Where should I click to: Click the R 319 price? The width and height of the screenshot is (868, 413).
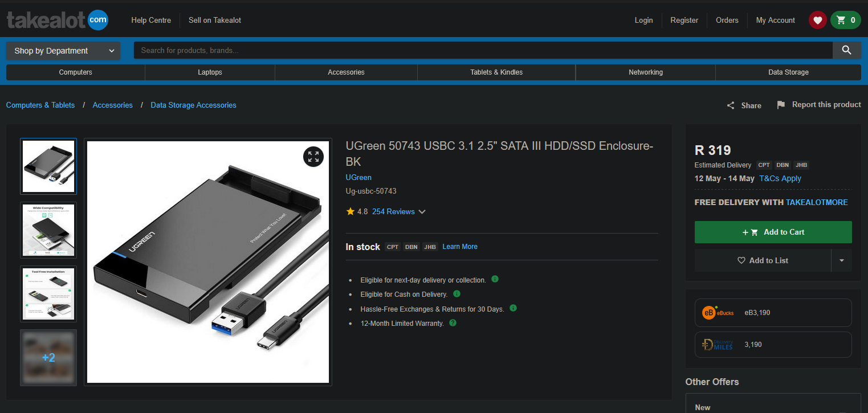point(712,150)
